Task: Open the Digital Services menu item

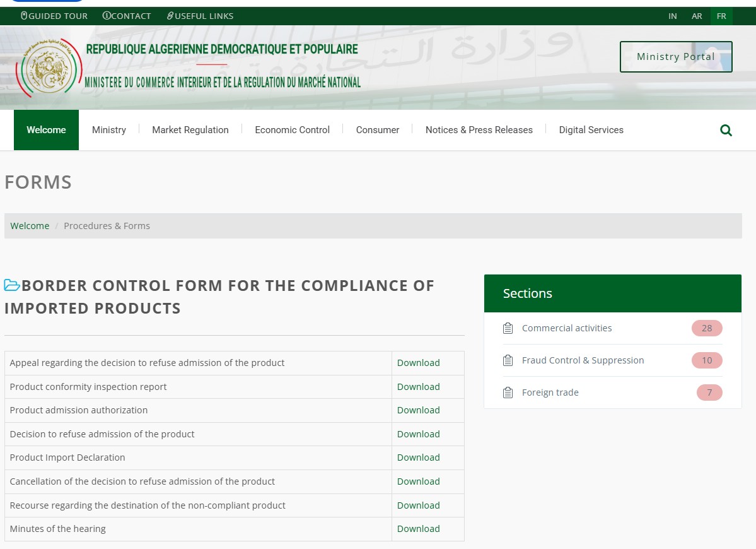Action: (x=591, y=130)
